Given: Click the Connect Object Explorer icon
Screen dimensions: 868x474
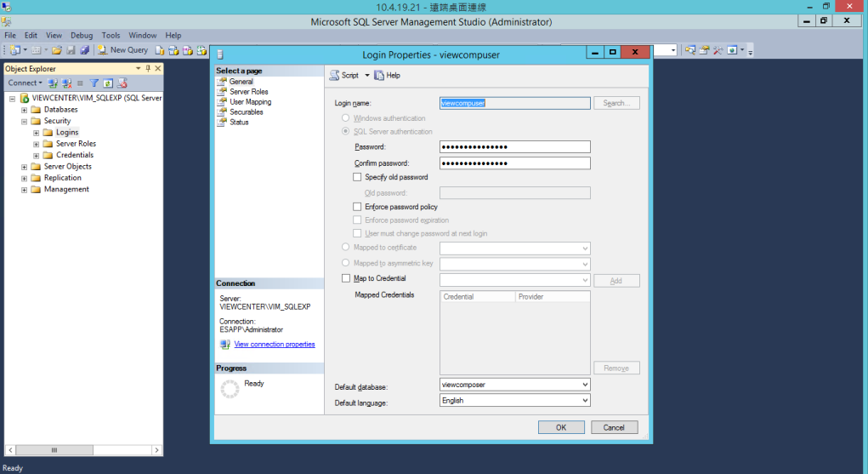Looking at the screenshot, I should [53, 83].
